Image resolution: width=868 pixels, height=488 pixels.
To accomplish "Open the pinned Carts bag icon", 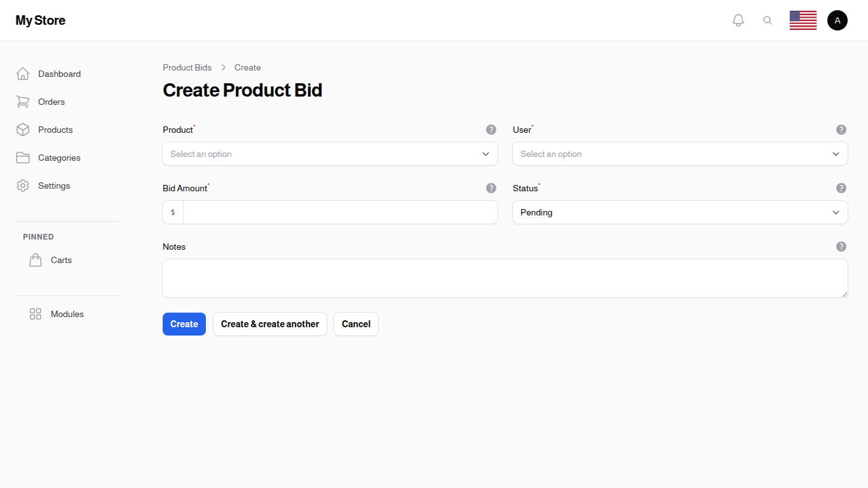I will 36,260.
